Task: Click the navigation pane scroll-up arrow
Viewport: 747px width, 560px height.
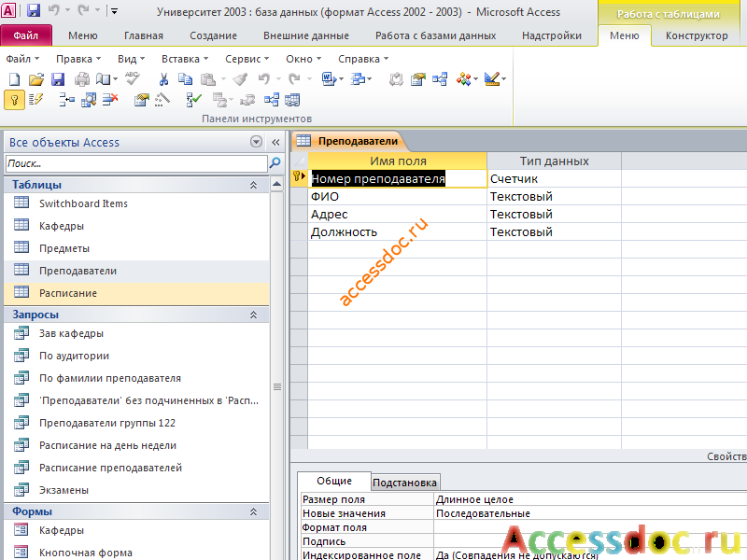Action: 276,185
